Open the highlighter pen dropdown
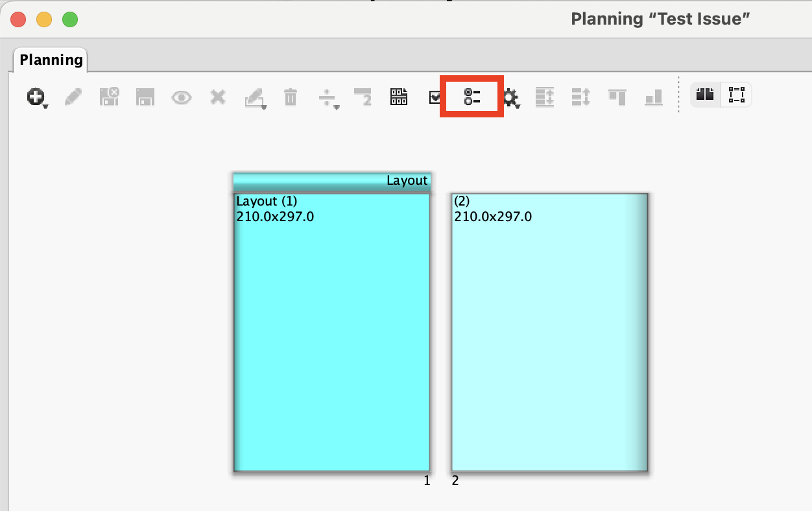 [254, 97]
